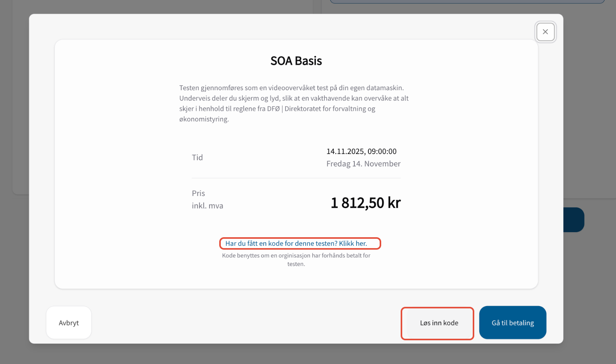Select the text Fredag 14. November

[363, 164]
